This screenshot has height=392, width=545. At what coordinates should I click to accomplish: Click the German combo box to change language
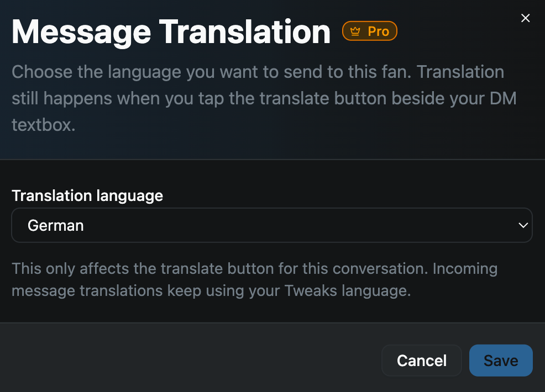(x=272, y=225)
